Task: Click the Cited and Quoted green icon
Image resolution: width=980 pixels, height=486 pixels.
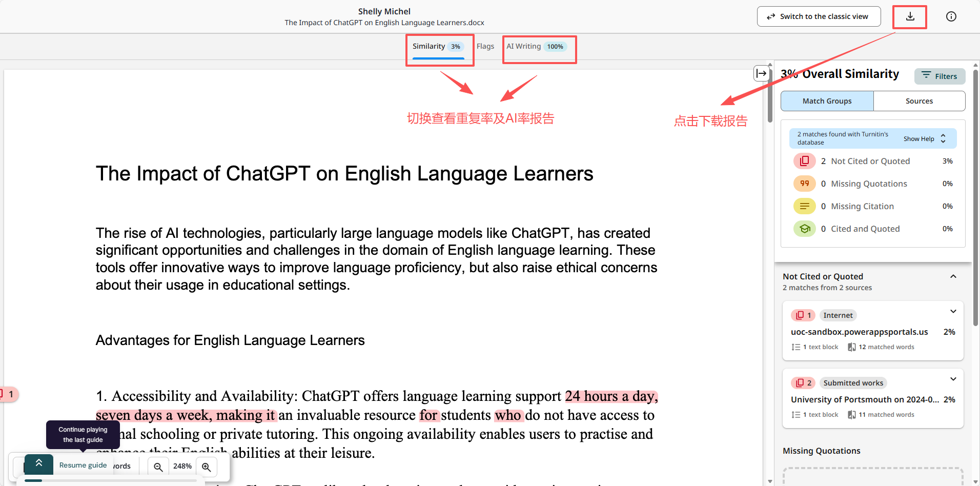Action: [x=804, y=229]
